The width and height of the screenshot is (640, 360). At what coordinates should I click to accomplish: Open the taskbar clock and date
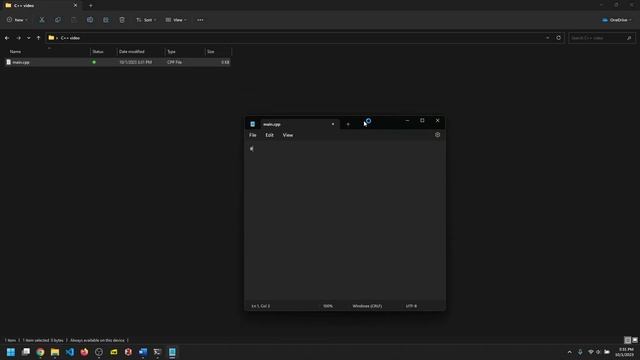(625, 352)
